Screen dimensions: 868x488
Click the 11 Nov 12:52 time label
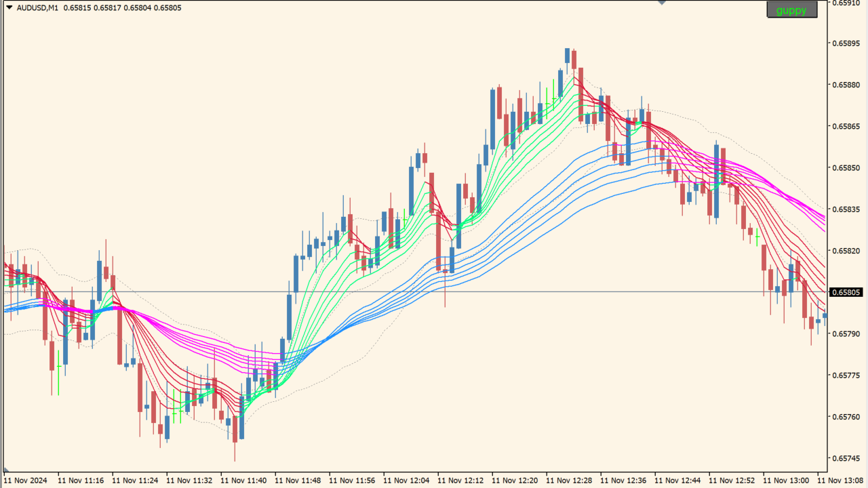click(732, 481)
